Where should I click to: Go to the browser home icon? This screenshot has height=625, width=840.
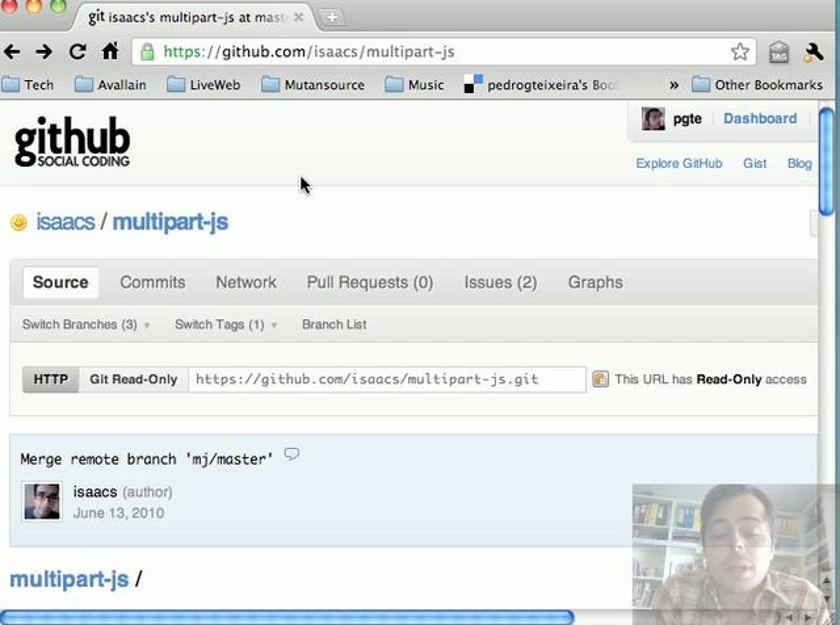[x=110, y=51]
